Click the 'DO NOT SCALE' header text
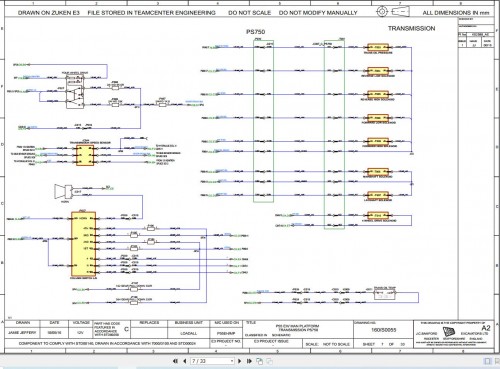 click(x=249, y=13)
